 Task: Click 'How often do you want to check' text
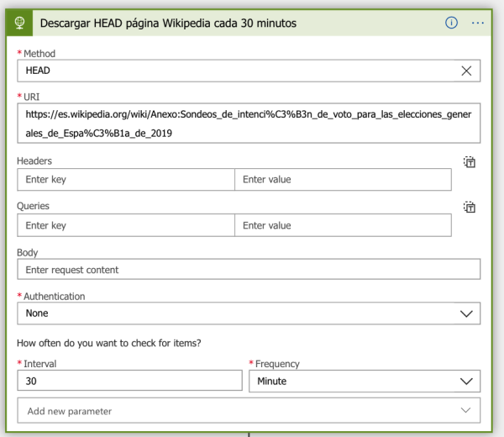109,343
